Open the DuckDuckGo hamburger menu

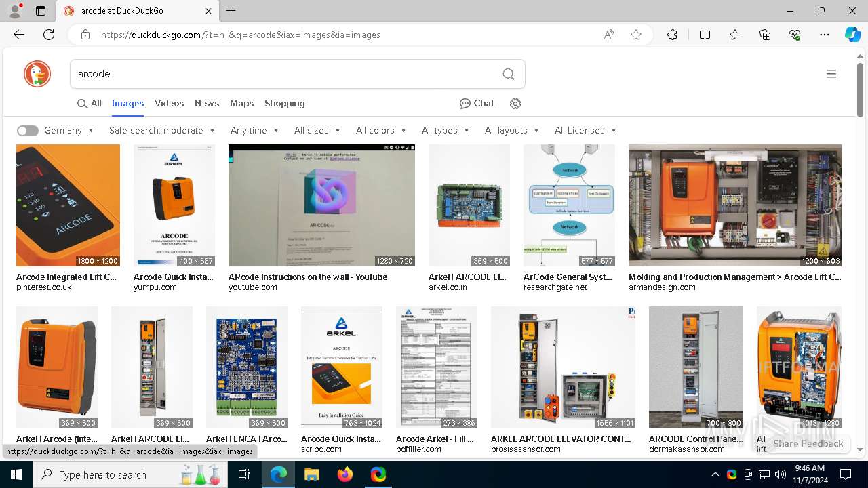point(831,74)
